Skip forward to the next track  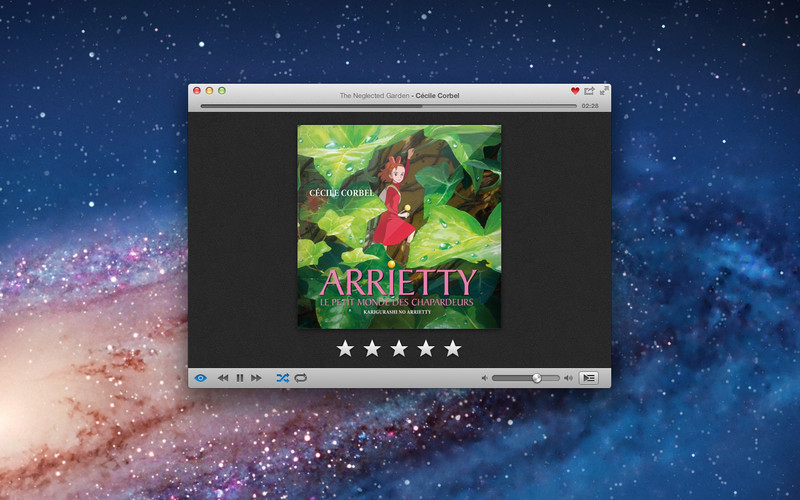[256, 378]
